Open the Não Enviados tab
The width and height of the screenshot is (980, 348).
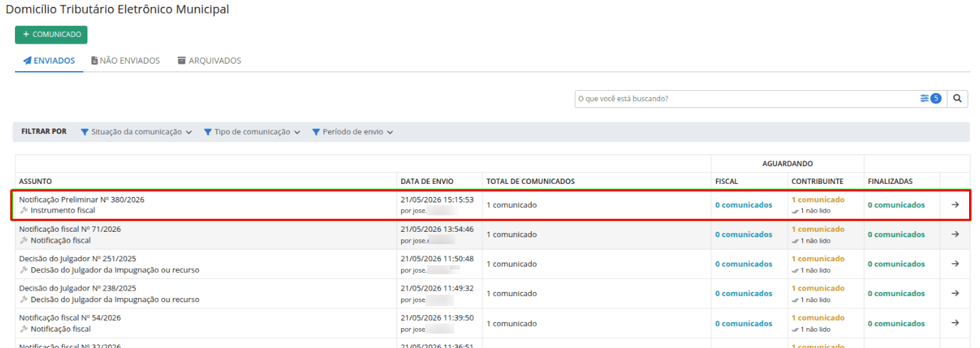[x=126, y=61]
